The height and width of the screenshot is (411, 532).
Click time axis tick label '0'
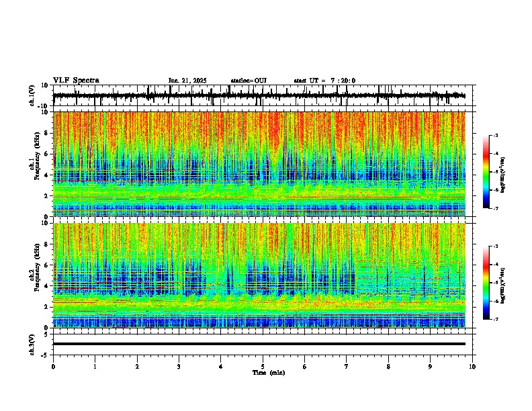(x=53, y=367)
